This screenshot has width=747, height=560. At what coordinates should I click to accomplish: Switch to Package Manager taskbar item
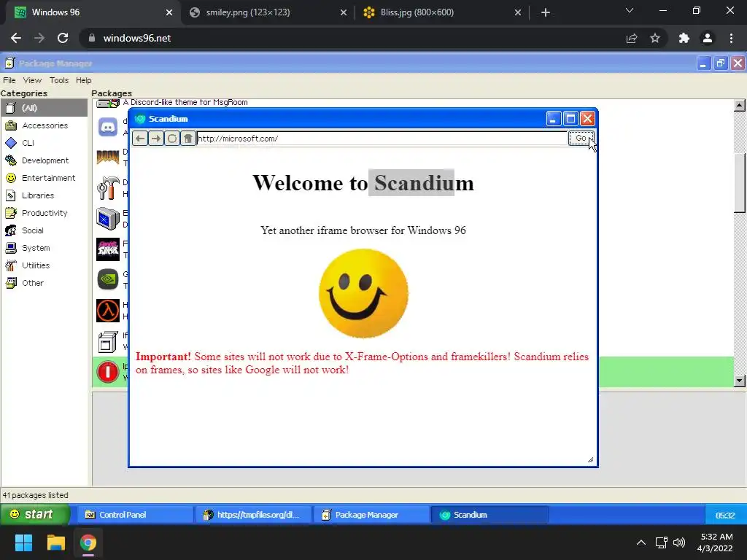point(371,515)
